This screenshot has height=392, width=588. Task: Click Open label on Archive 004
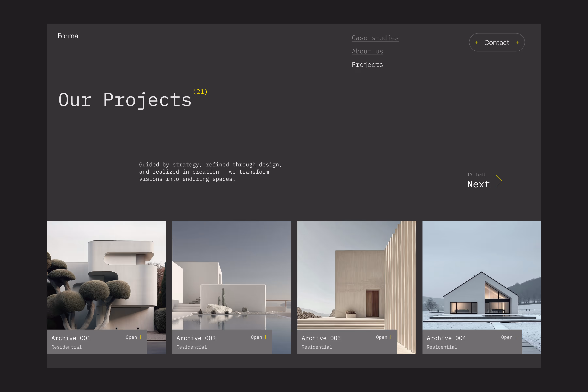(506, 337)
